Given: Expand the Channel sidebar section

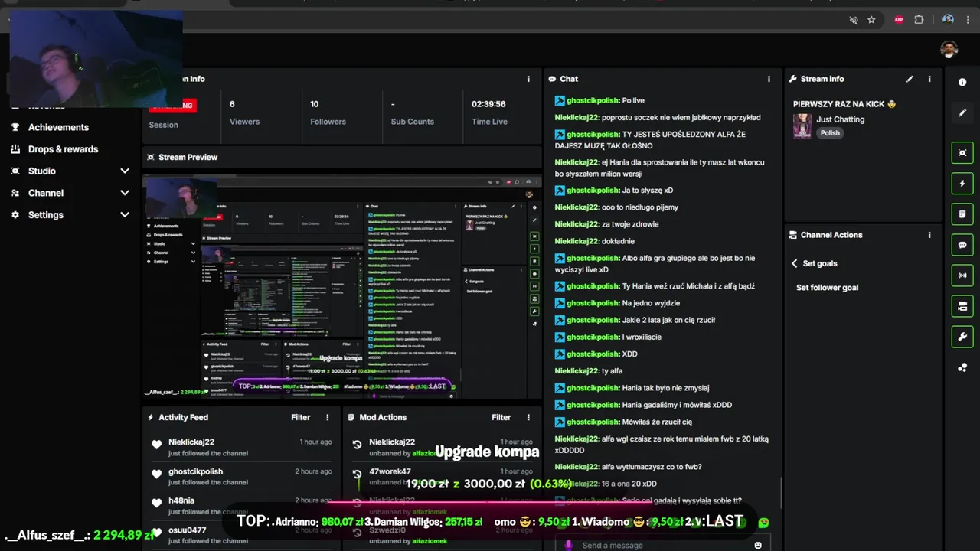Looking at the screenshot, I should tap(125, 193).
